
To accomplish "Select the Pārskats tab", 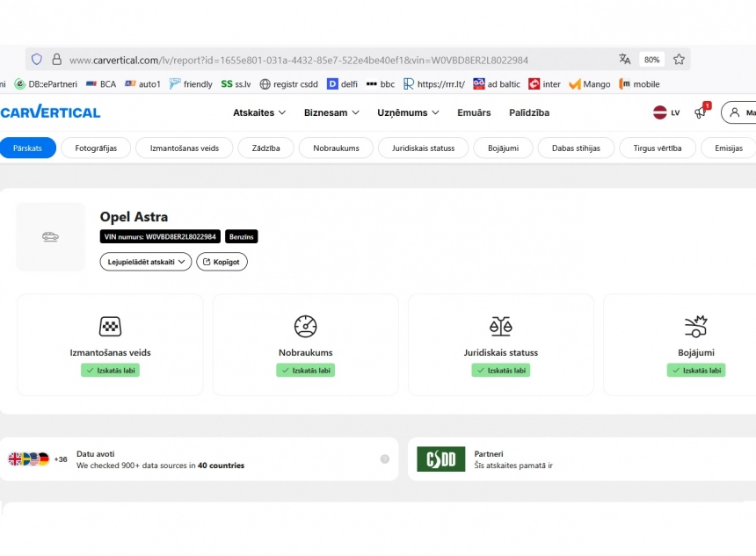I will 27,148.
